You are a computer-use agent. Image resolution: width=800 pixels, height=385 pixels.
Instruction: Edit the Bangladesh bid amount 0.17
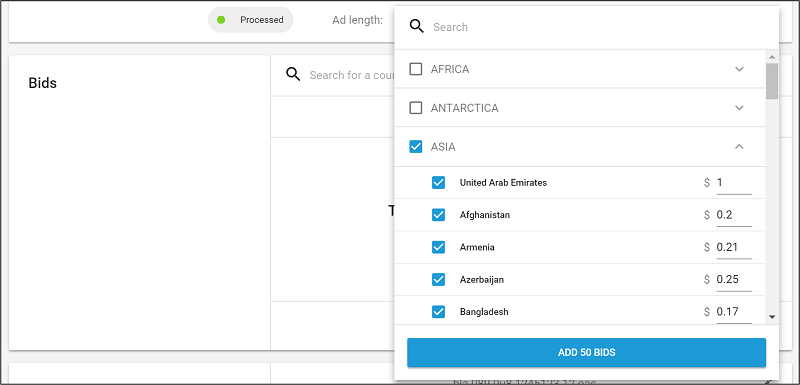[x=734, y=312]
